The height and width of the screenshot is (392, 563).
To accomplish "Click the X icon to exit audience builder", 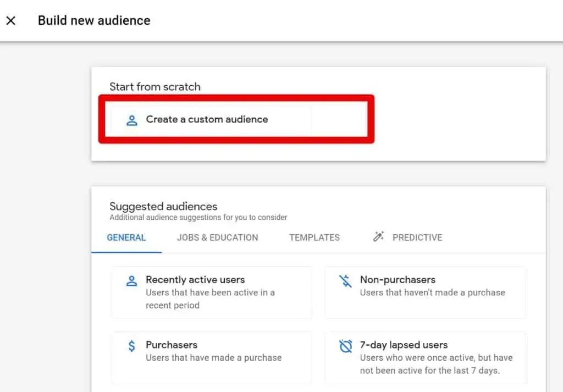I will click(10, 20).
